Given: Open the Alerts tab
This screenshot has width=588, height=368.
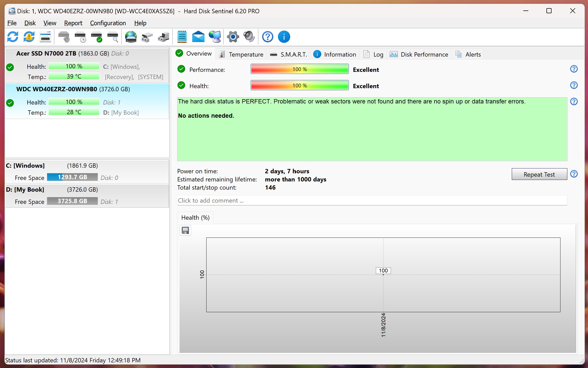Looking at the screenshot, I should (468, 54).
